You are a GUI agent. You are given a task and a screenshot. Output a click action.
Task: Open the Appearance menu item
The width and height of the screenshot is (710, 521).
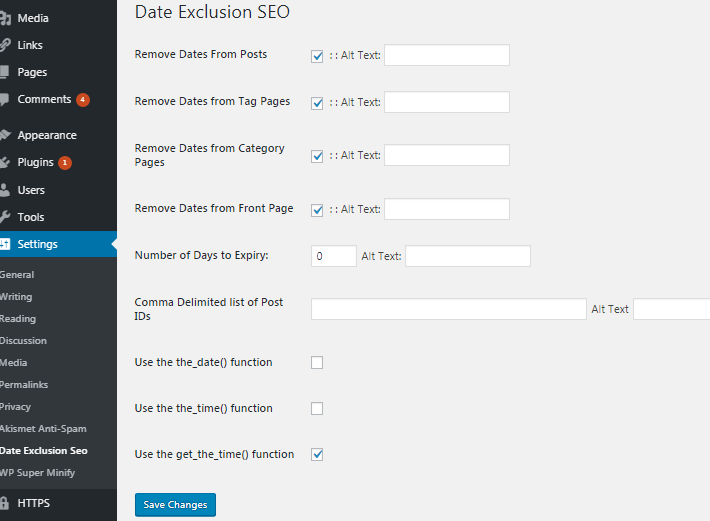coord(47,135)
